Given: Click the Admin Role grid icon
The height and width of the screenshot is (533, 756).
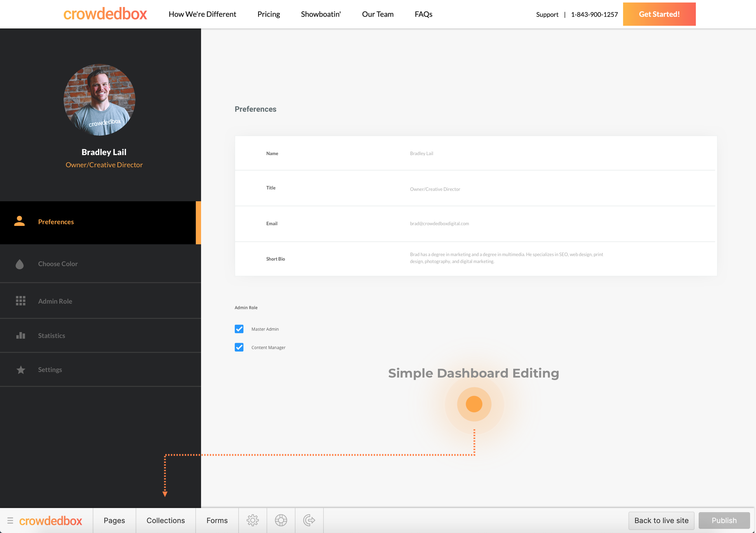Looking at the screenshot, I should [x=20, y=301].
